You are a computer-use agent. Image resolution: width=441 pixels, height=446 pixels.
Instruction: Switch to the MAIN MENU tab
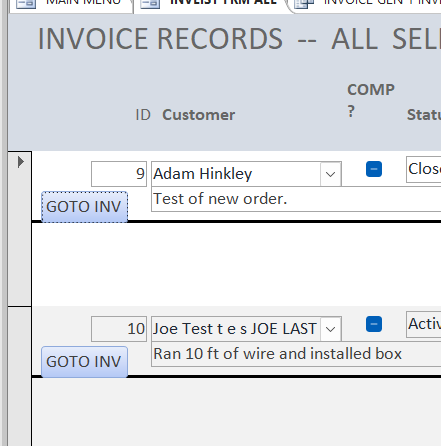pyautogui.click(x=71, y=4)
